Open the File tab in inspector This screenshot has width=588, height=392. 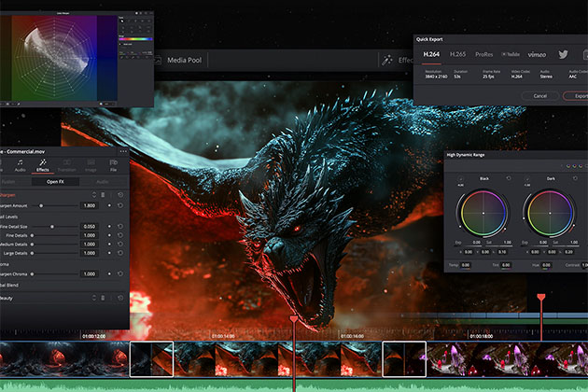(113, 165)
